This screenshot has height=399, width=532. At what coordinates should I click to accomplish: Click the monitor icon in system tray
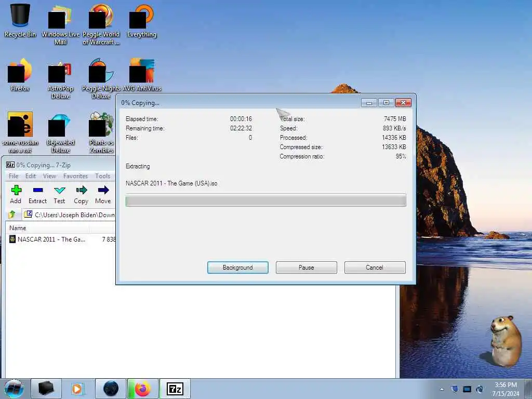coord(467,389)
